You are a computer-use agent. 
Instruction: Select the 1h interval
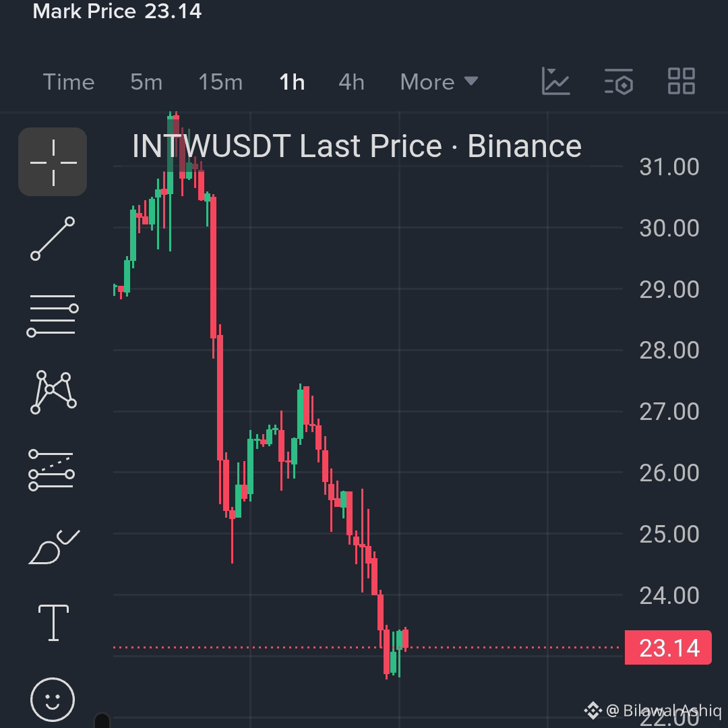pyautogui.click(x=292, y=82)
